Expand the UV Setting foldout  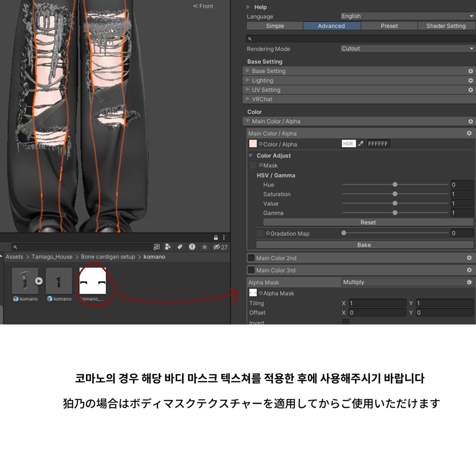coord(248,90)
